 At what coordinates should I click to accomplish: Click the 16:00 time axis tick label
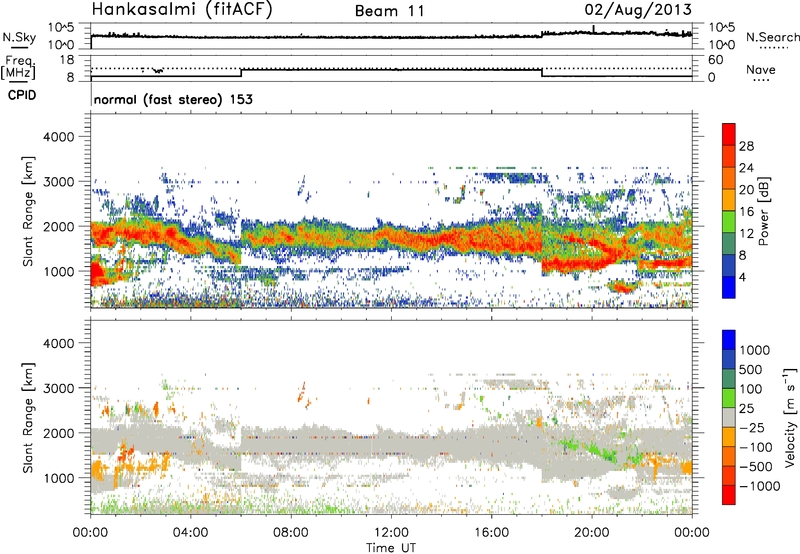click(x=491, y=533)
